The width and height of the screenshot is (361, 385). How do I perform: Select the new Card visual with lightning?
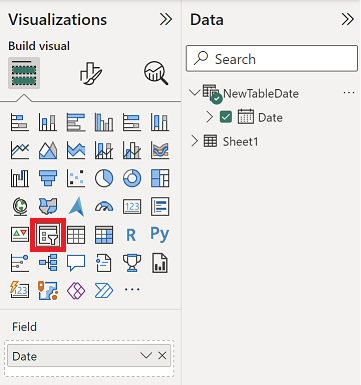point(20,290)
